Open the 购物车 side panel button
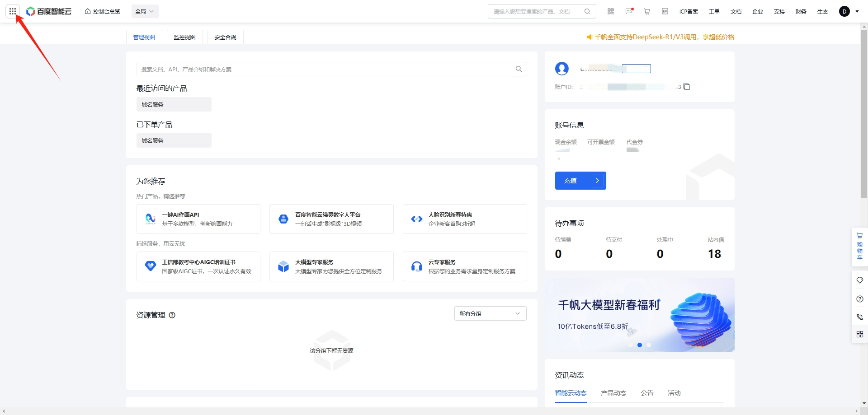Image resolution: width=868 pixels, height=415 pixels. [x=860, y=247]
